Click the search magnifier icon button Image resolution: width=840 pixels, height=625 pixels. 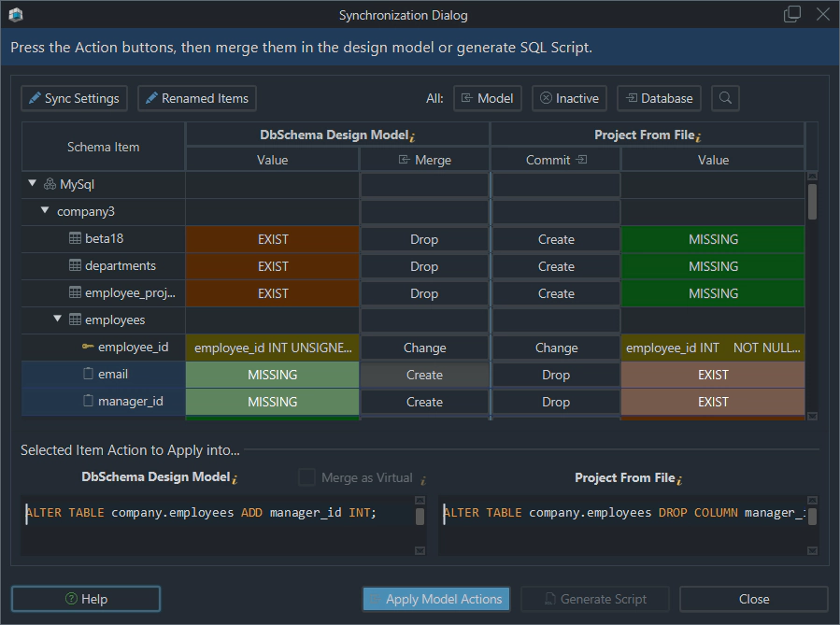(725, 98)
